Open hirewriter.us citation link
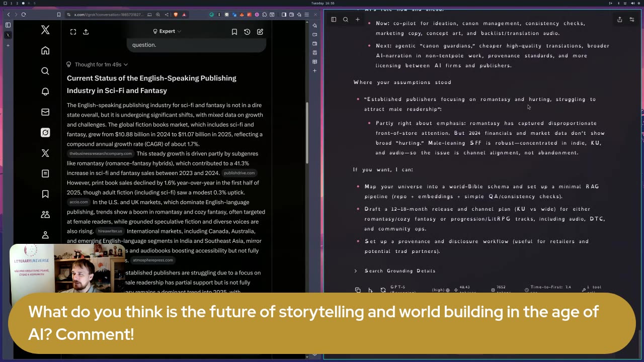The image size is (644, 362). [110, 231]
